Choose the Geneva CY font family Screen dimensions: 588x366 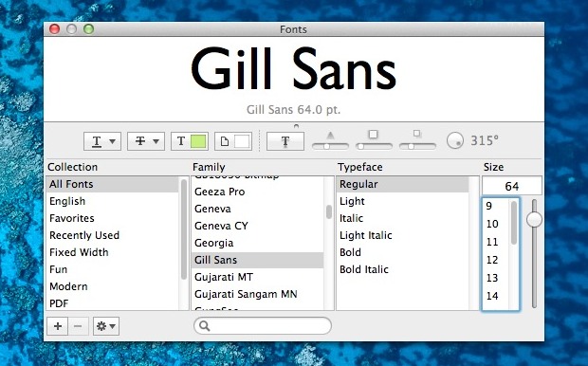coord(258,226)
